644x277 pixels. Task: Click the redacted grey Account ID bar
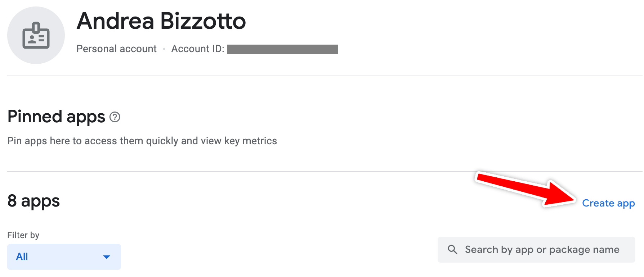(282, 49)
